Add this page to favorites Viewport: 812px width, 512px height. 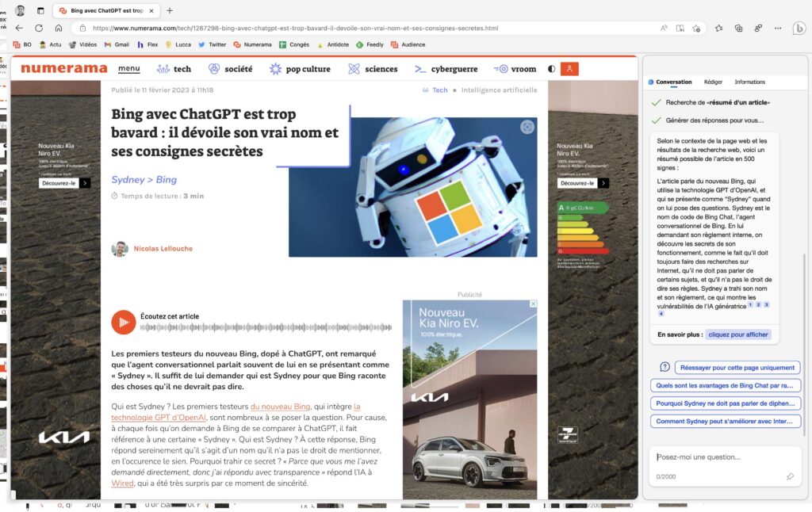696,28
